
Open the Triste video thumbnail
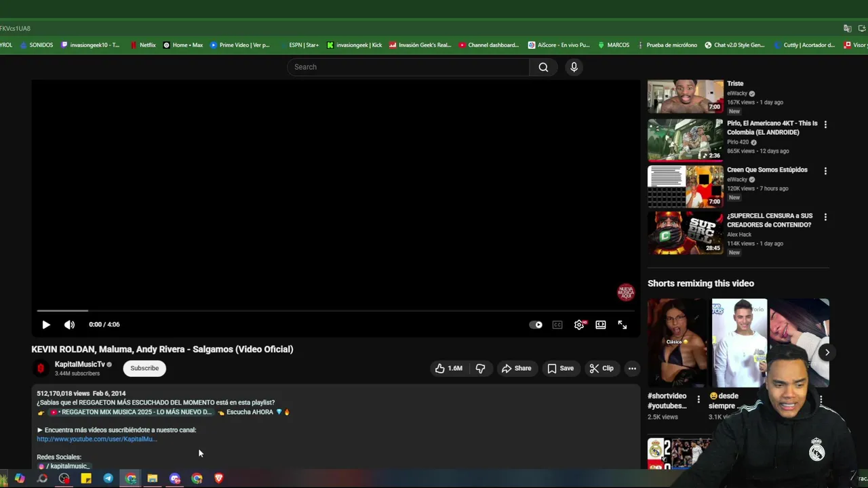pos(685,96)
